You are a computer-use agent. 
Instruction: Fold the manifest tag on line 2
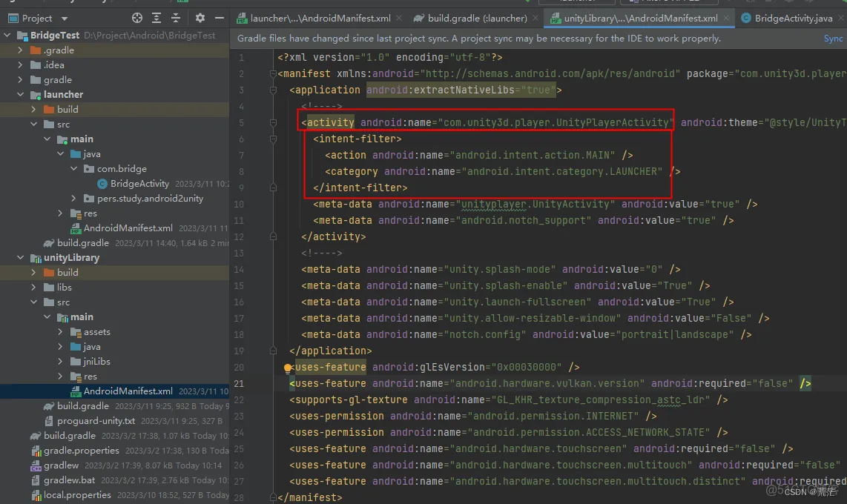(x=274, y=74)
